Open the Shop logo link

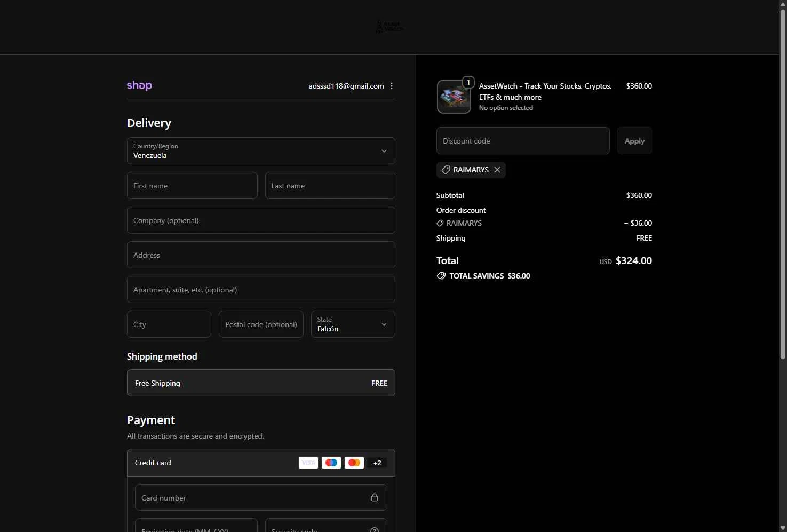(x=139, y=85)
